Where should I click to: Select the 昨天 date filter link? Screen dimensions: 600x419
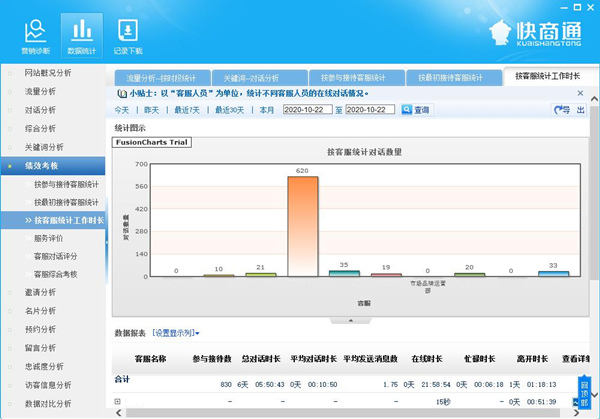tap(151, 110)
